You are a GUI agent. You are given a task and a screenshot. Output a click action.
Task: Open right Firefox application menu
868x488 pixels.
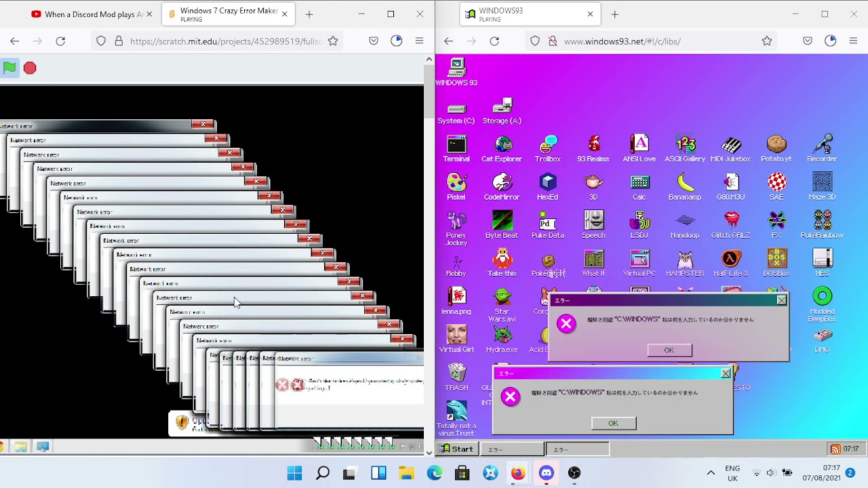coord(854,41)
